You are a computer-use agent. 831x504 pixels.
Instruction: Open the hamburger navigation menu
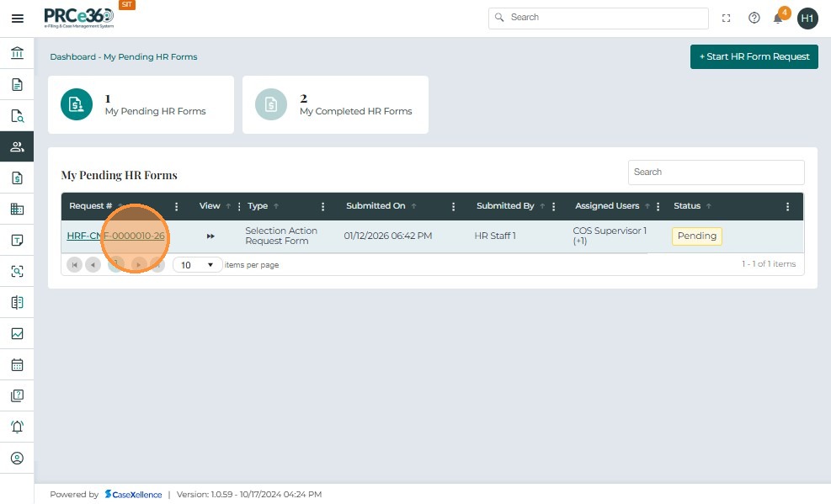tap(18, 19)
